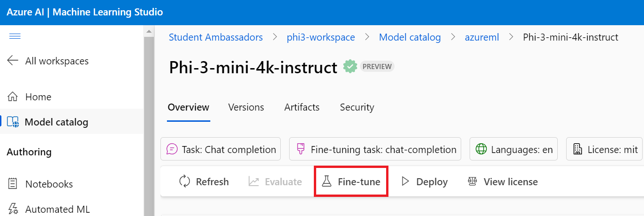Select the Model catalog sidebar icon
Image resolution: width=644 pixels, height=216 pixels.
(13, 122)
